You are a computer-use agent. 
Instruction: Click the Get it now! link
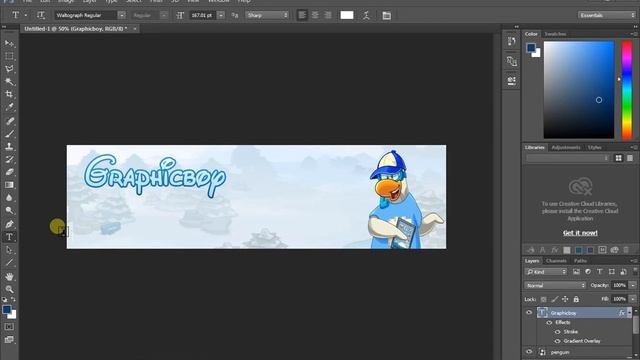point(580,233)
